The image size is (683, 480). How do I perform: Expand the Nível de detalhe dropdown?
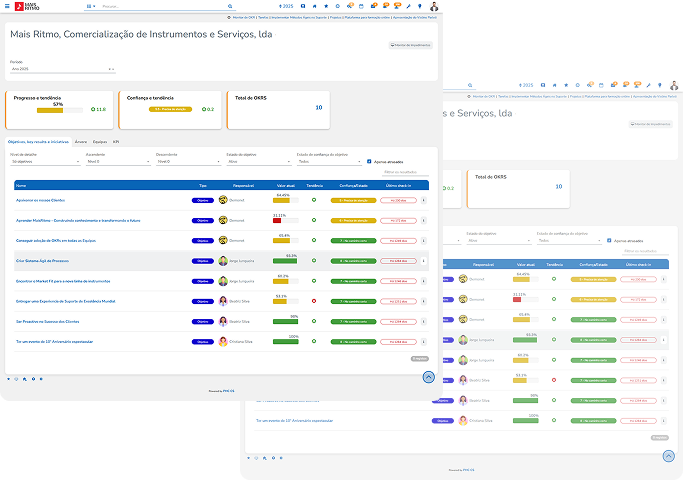44,161
